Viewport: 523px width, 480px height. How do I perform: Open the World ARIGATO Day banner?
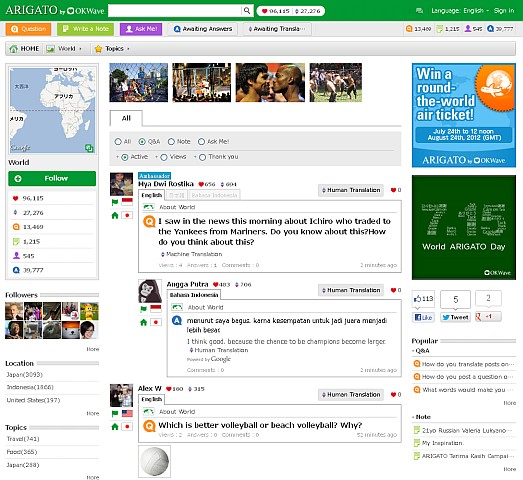(x=464, y=227)
